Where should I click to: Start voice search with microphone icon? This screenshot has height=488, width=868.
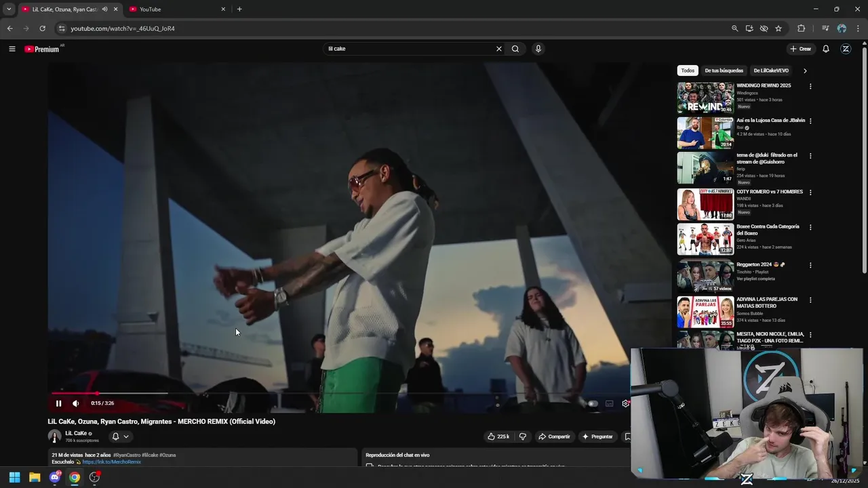538,49
